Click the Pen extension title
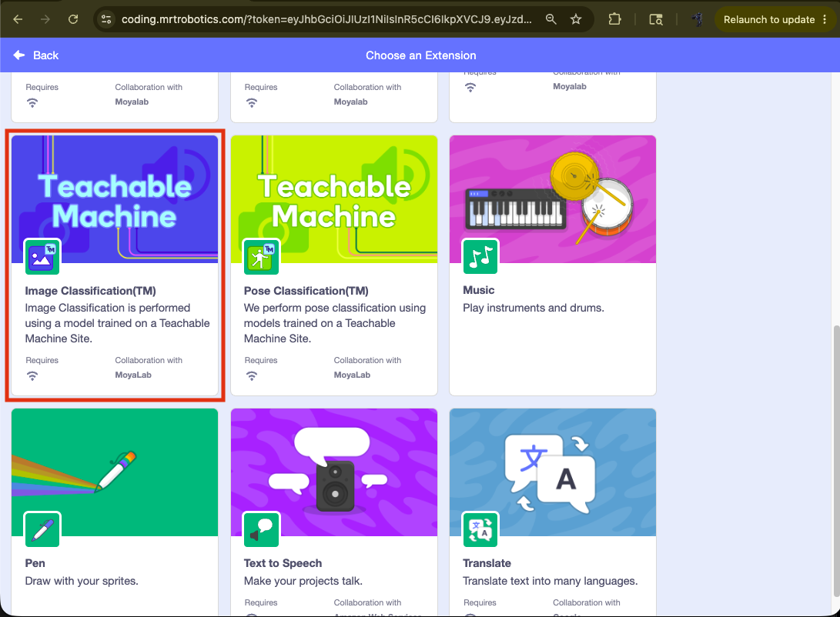 [x=35, y=563]
